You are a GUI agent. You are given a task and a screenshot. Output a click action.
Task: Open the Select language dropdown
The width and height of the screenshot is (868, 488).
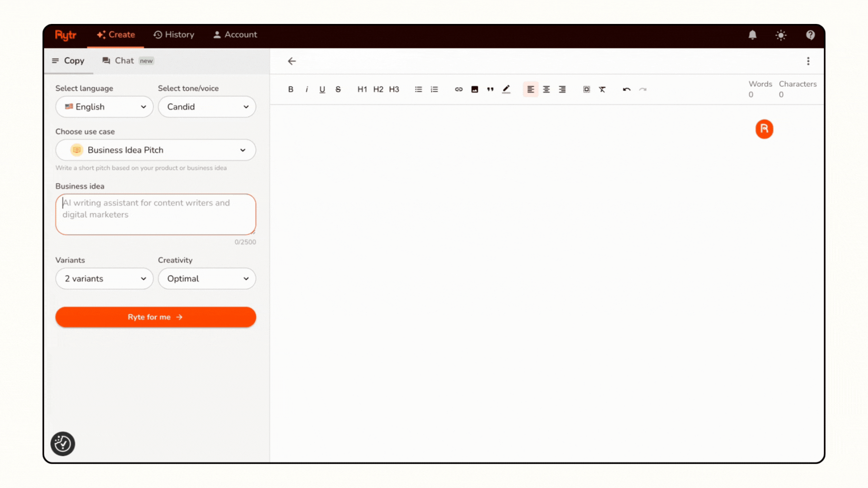(104, 107)
